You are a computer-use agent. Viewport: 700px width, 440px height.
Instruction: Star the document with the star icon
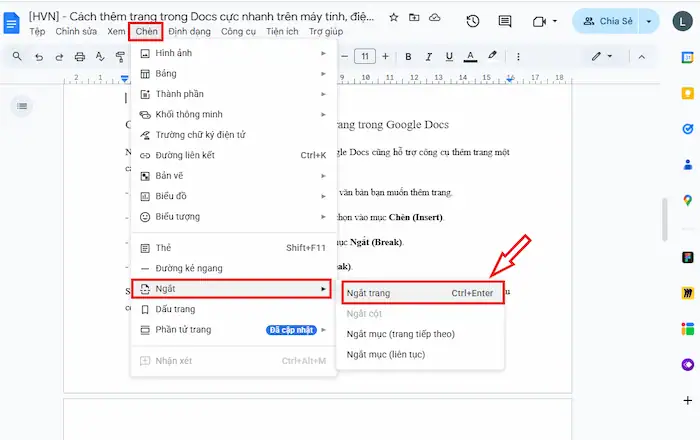tap(394, 18)
